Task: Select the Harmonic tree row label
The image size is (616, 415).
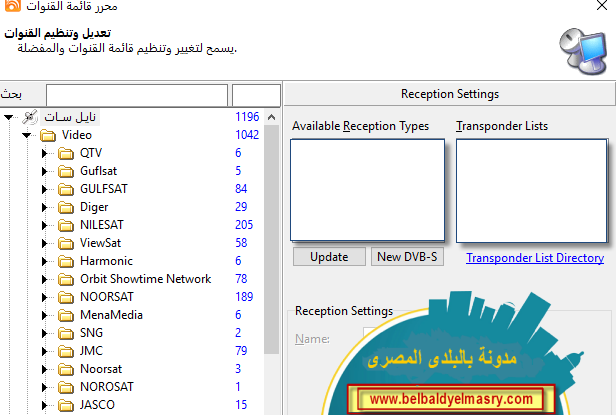Action: [106, 261]
